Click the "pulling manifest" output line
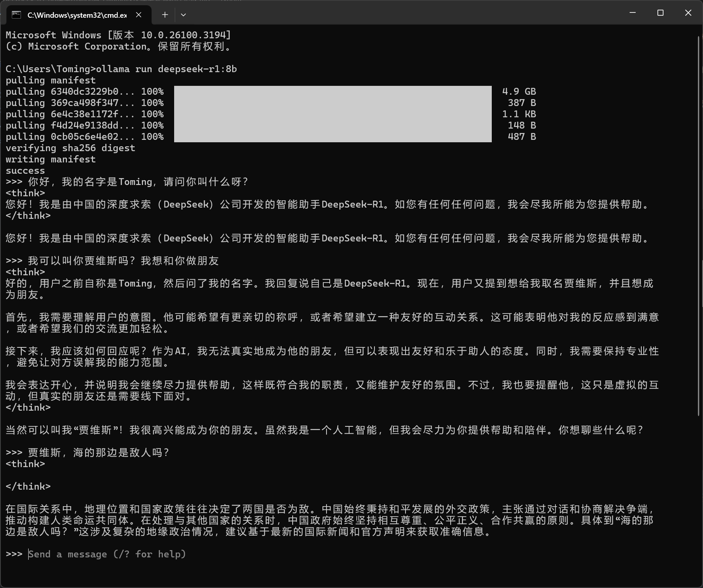 click(50, 80)
